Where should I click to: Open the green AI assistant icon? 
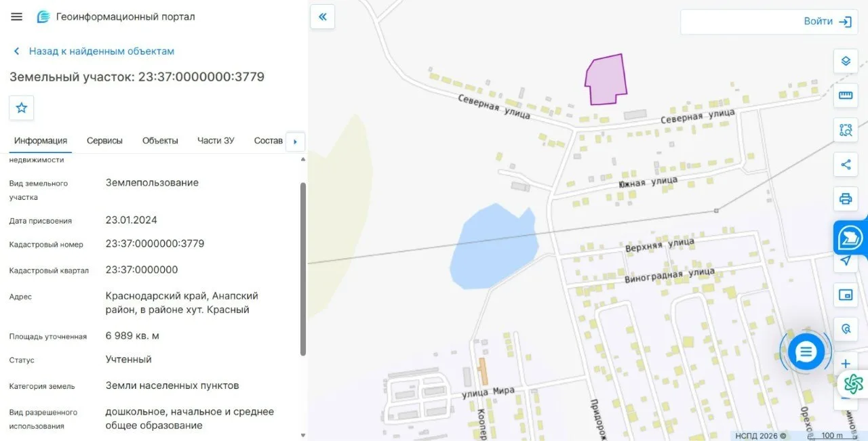pos(853,384)
